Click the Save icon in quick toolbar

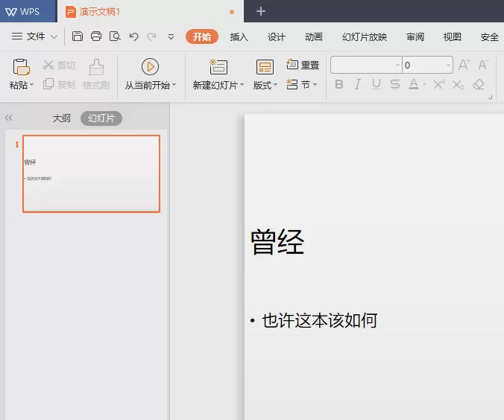point(77,36)
